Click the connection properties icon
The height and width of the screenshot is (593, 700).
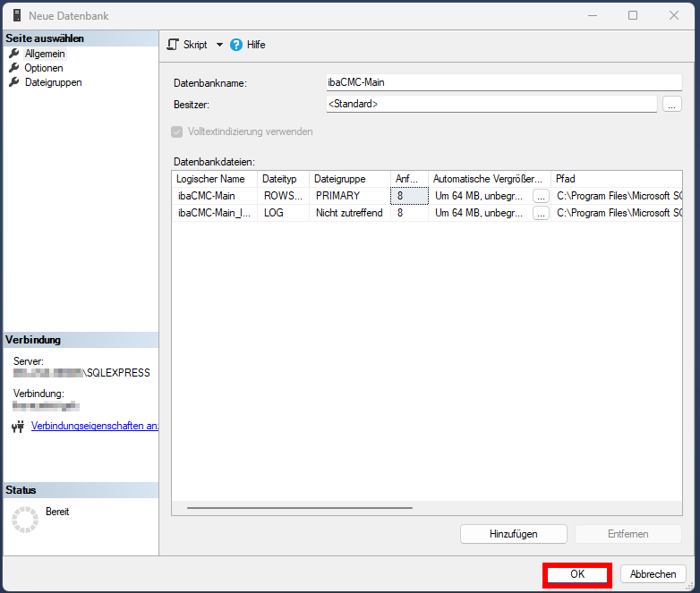(x=17, y=427)
